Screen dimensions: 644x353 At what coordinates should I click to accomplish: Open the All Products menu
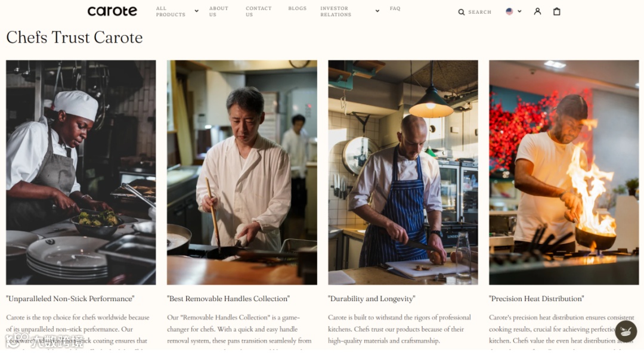click(x=171, y=11)
